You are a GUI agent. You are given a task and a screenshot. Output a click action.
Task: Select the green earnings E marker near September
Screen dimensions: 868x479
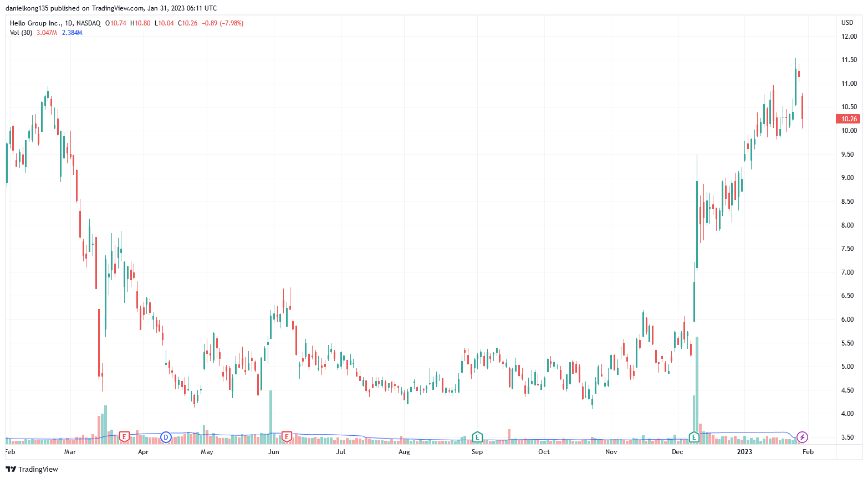477,437
